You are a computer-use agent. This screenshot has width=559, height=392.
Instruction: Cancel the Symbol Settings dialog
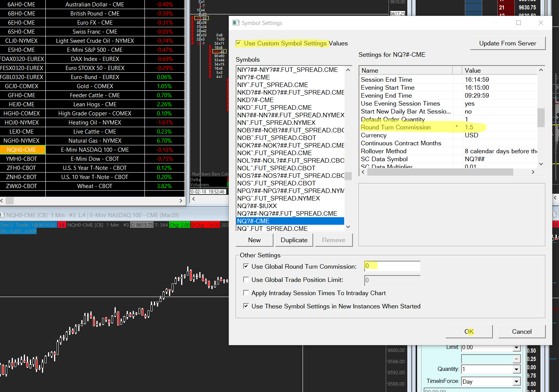522,331
